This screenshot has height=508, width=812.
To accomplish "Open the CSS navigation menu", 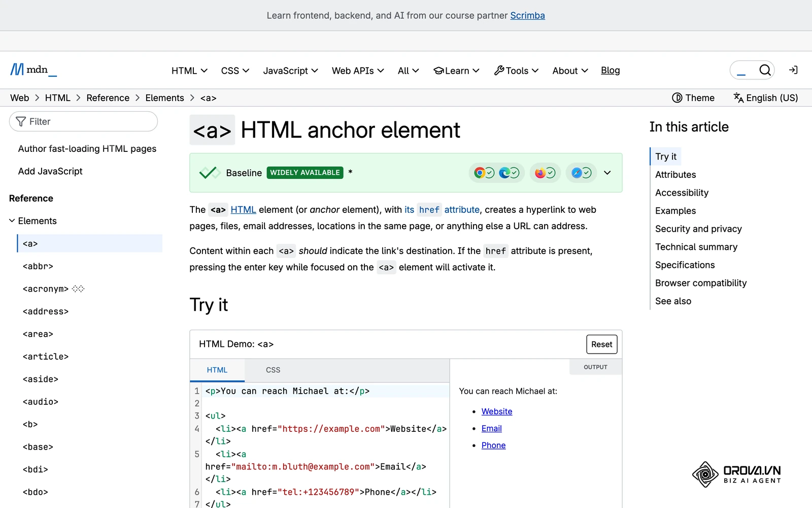I will (x=235, y=71).
